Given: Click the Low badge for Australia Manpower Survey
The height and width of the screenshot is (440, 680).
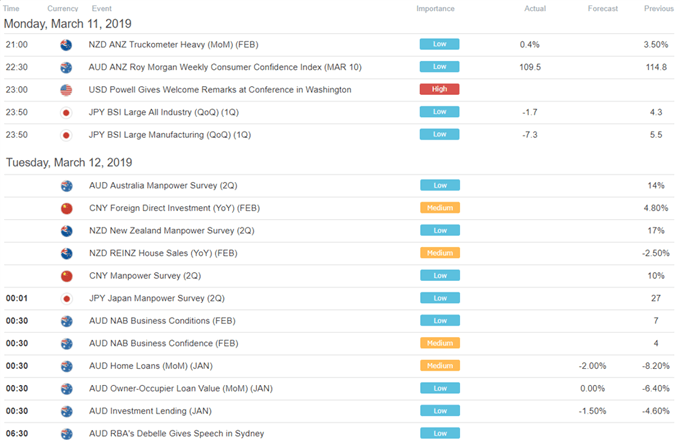Looking at the screenshot, I should pyautogui.click(x=440, y=185).
